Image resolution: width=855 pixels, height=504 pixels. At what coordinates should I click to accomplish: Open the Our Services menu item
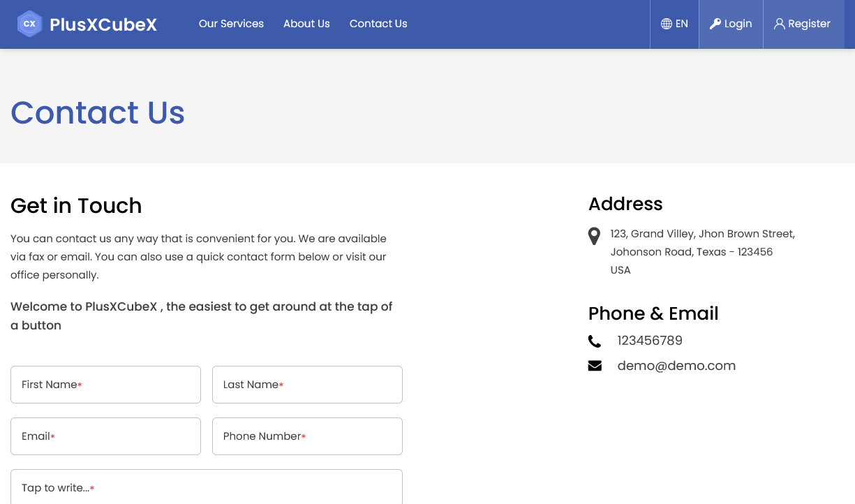(x=231, y=24)
